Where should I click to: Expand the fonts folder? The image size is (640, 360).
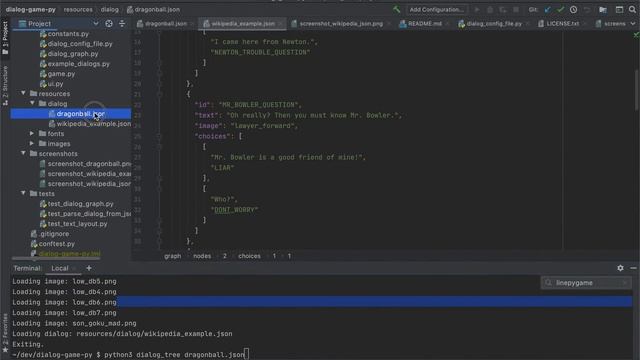tap(32, 133)
